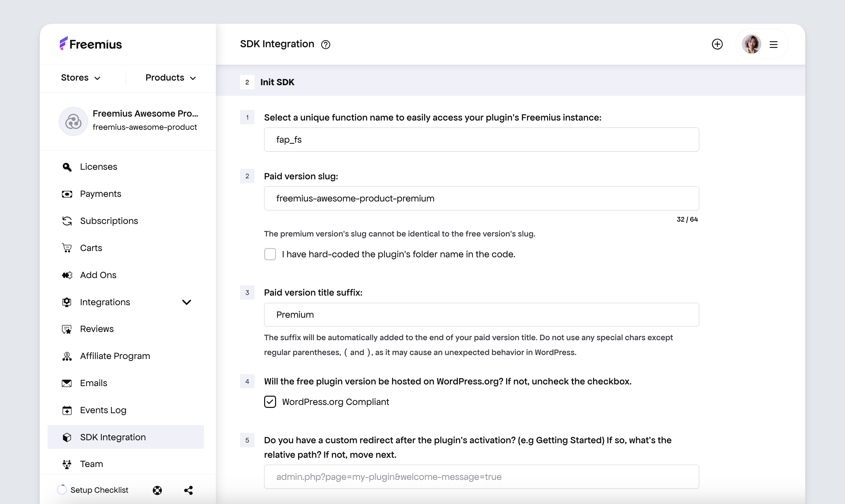Select SDK Integration in sidebar
This screenshot has height=504, width=845.
pyautogui.click(x=126, y=437)
